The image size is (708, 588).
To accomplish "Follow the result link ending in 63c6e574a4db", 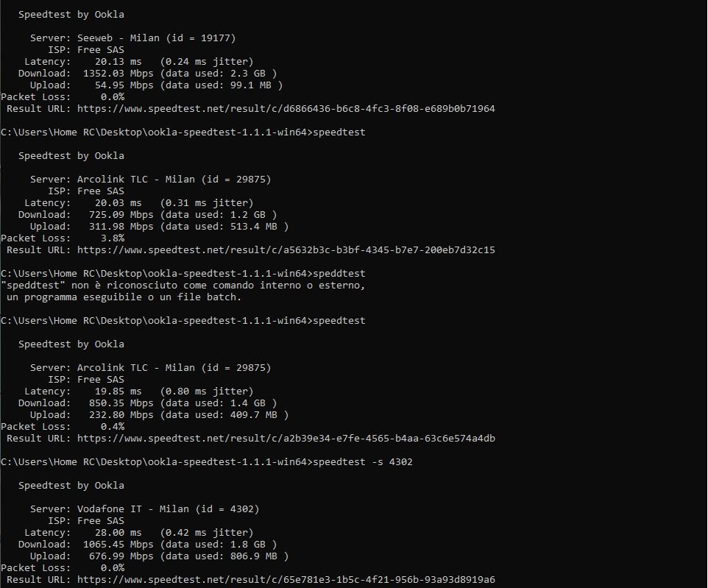I will click(x=286, y=439).
